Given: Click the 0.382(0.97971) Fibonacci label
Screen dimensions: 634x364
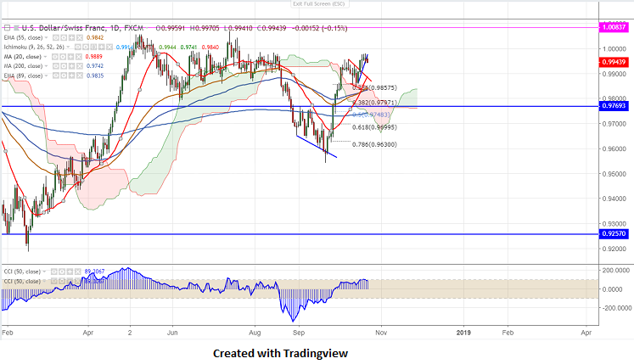Looking at the screenshot, I should (x=374, y=103).
